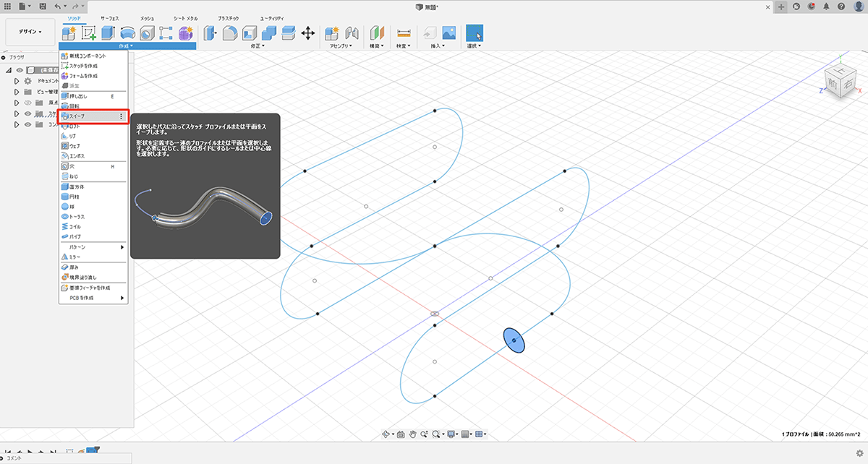Click the Create Form purple toolbar icon

pyautogui.click(x=186, y=33)
